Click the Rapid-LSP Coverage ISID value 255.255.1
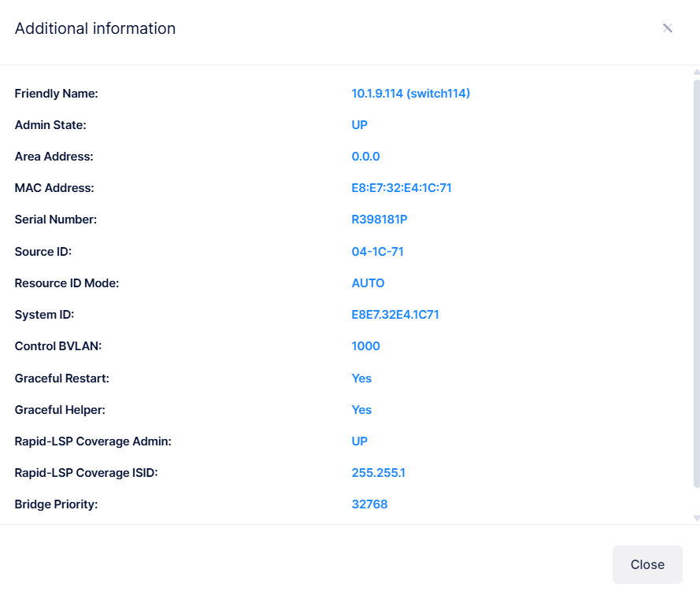The width and height of the screenshot is (700, 602). (378, 473)
